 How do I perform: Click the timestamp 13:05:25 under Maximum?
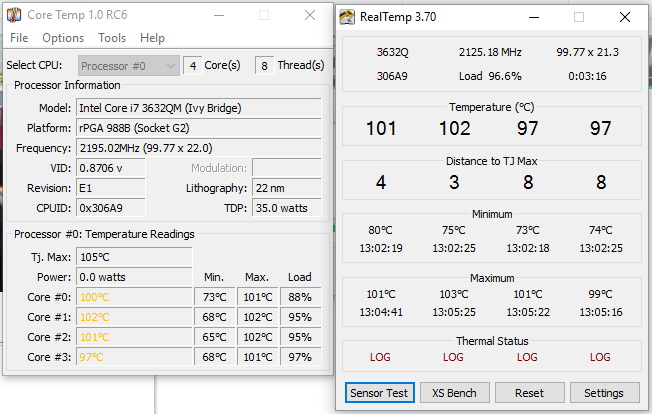tap(454, 312)
